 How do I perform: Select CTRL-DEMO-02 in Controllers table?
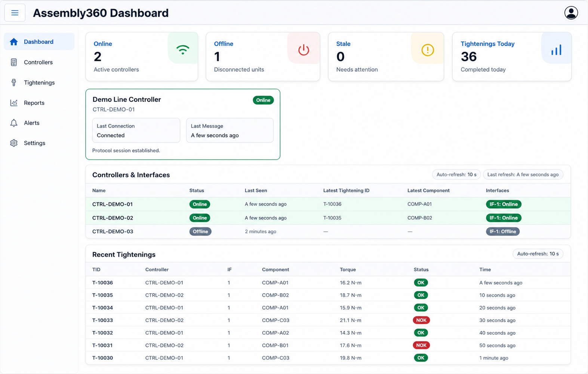tap(113, 218)
